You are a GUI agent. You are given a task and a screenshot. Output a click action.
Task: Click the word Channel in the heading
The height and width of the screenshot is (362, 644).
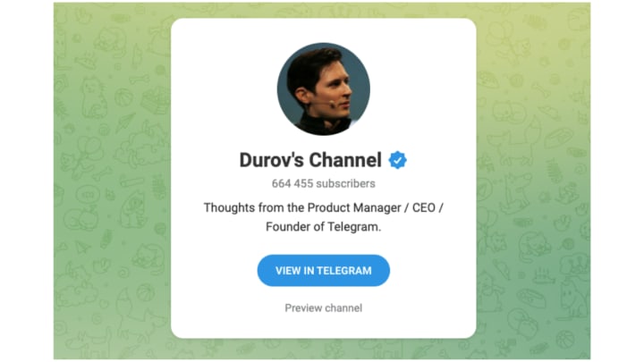[x=345, y=160]
